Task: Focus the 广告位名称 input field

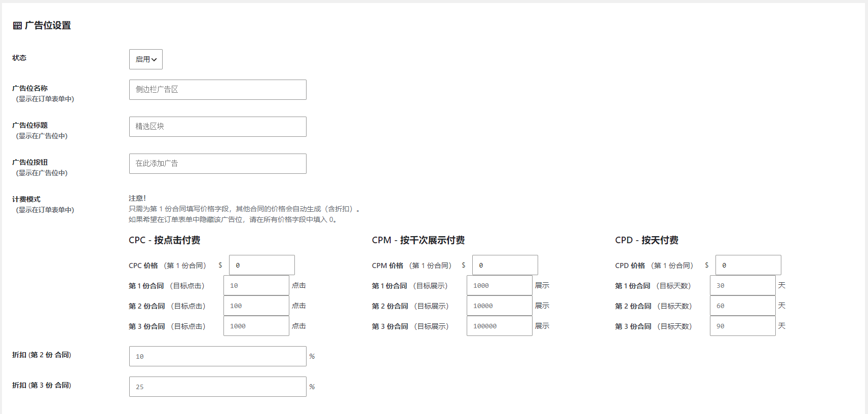Action: 218,90
